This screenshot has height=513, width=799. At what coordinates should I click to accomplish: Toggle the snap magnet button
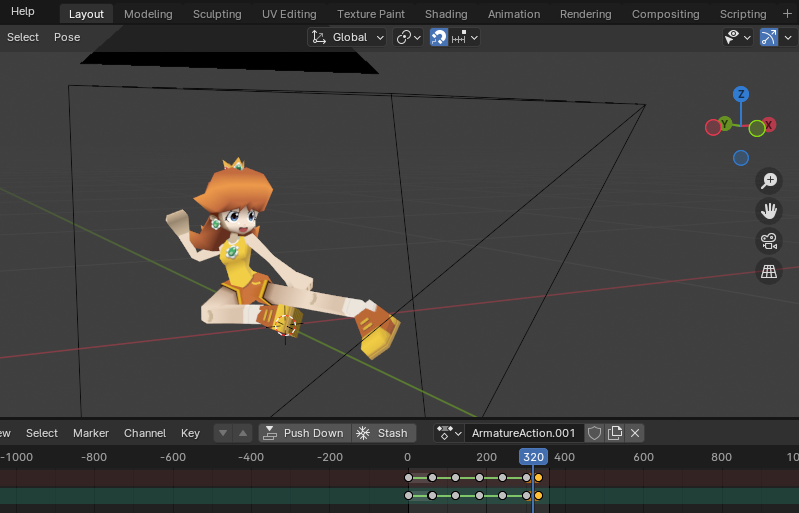(x=439, y=37)
